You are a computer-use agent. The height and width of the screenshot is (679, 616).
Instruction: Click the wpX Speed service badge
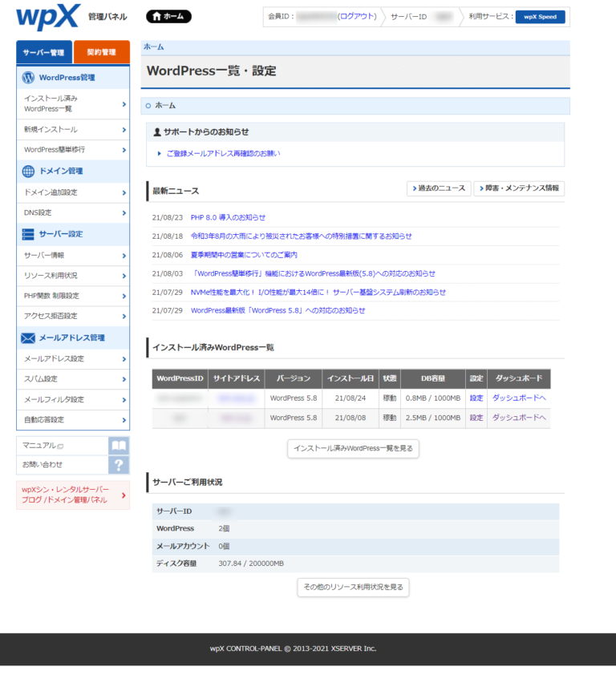coord(540,17)
